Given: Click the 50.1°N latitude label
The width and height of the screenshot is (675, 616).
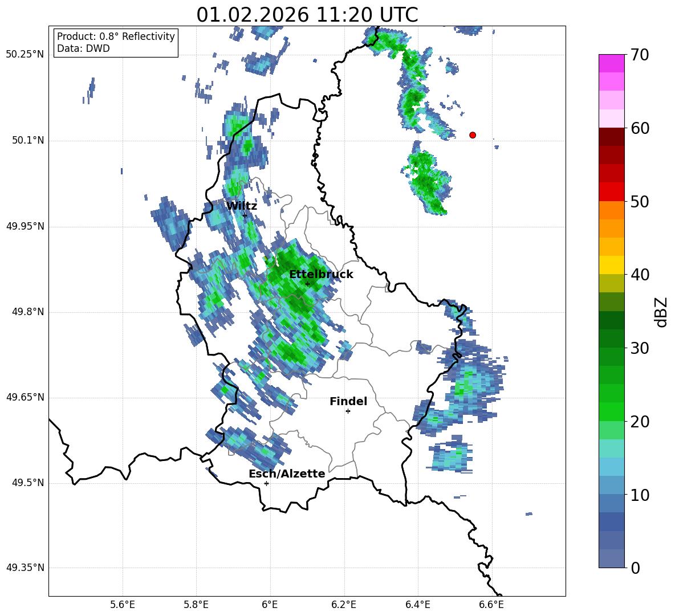Looking at the screenshot, I should point(27,140).
